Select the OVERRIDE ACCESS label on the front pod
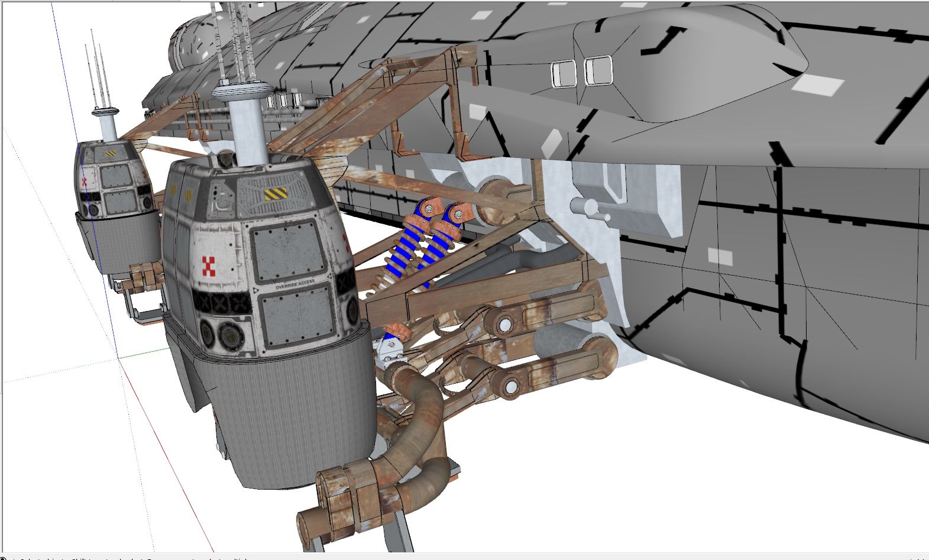 pyautogui.click(x=295, y=285)
